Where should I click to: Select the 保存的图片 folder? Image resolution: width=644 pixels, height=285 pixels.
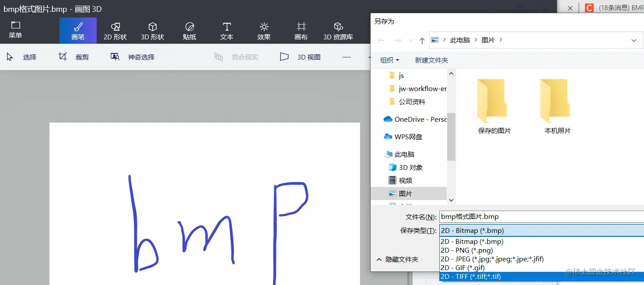494,106
